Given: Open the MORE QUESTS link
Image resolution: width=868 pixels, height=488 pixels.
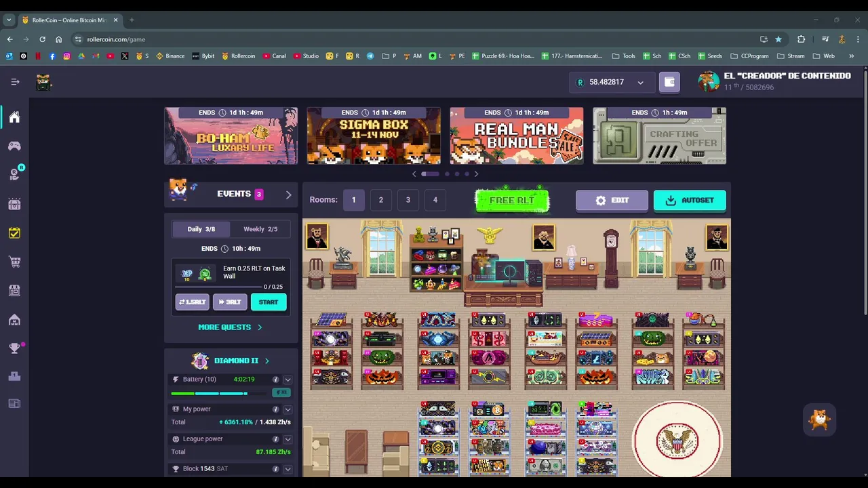Looking at the screenshot, I should click(x=230, y=327).
